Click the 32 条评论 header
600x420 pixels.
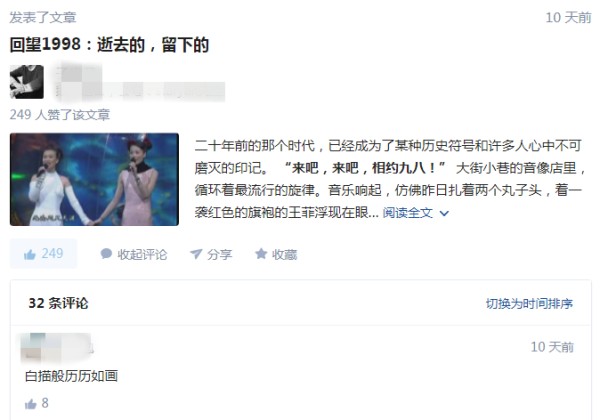[58, 303]
